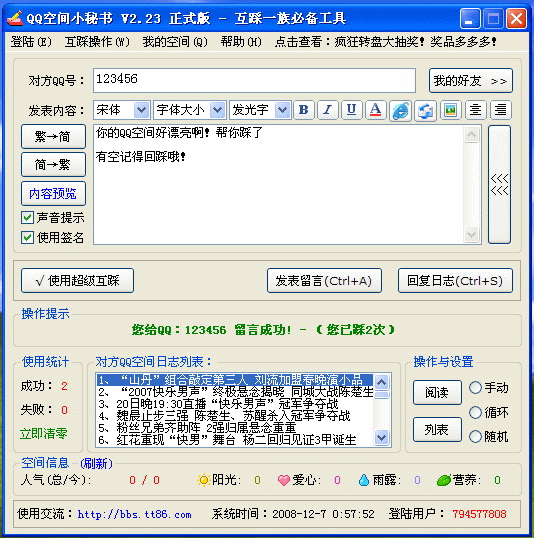The width and height of the screenshot is (534, 538).
Task: Toggle bold formatting with B icon
Action: pos(304,110)
